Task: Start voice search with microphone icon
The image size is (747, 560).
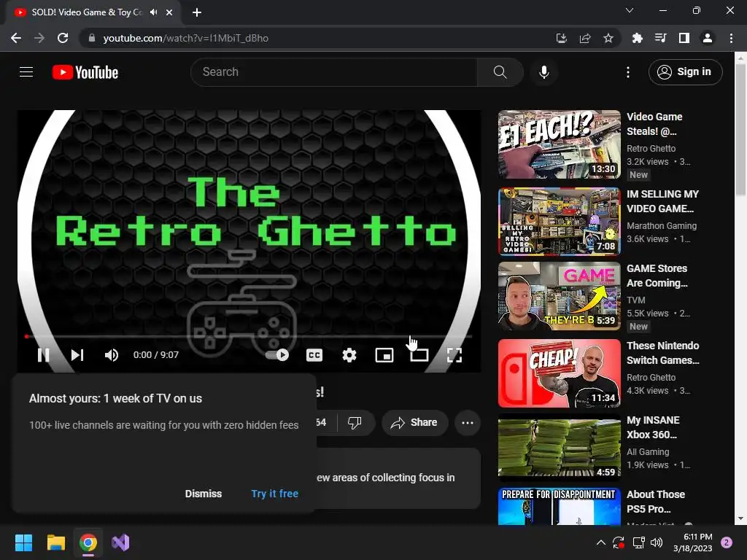Action: [x=543, y=72]
